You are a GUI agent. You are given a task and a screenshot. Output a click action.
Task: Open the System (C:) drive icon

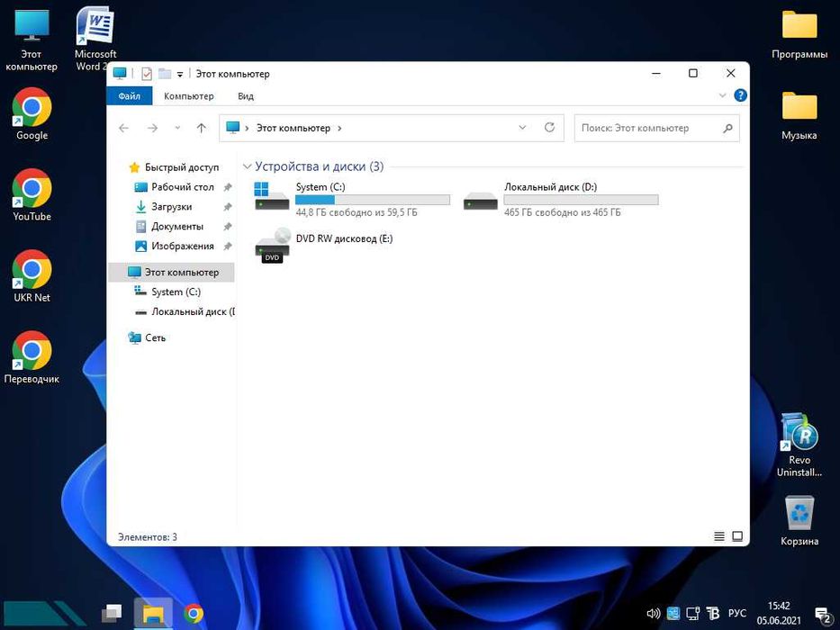[272, 197]
